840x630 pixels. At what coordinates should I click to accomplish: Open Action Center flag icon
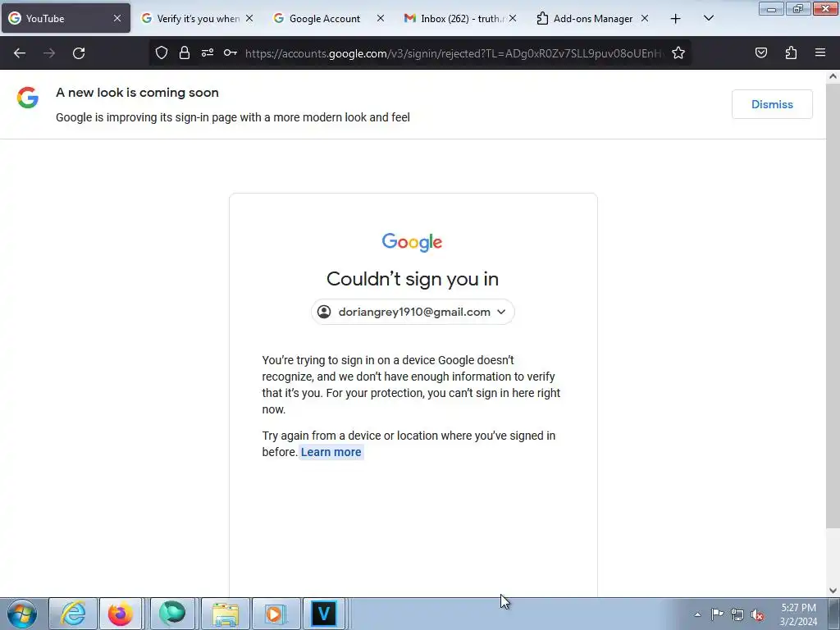tap(717, 614)
